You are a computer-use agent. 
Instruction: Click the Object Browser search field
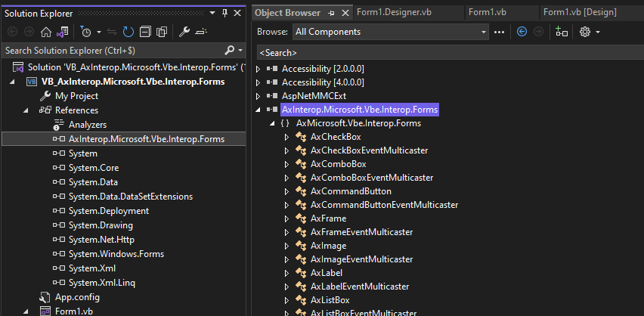pyautogui.click(x=450, y=53)
